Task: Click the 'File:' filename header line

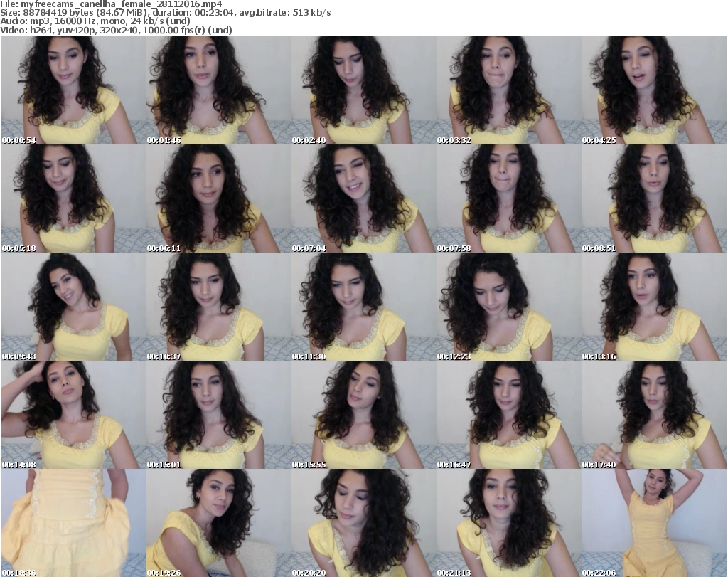Action: pyautogui.click(x=112, y=4)
